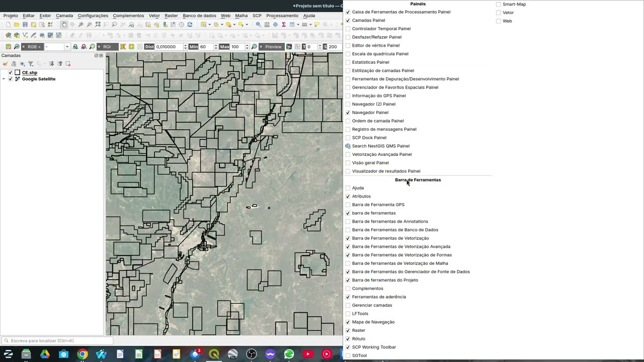Enable Smart-Map checkbox
The image size is (644, 362).
pyautogui.click(x=498, y=4)
